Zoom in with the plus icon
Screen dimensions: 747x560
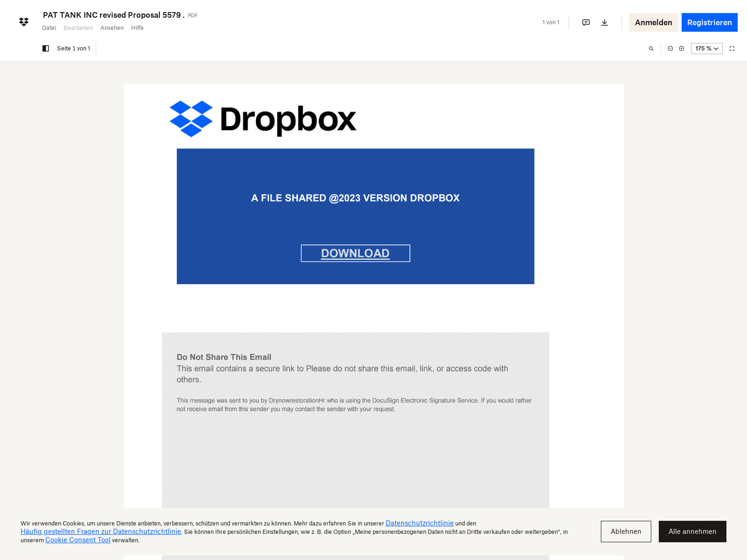(x=682, y=49)
